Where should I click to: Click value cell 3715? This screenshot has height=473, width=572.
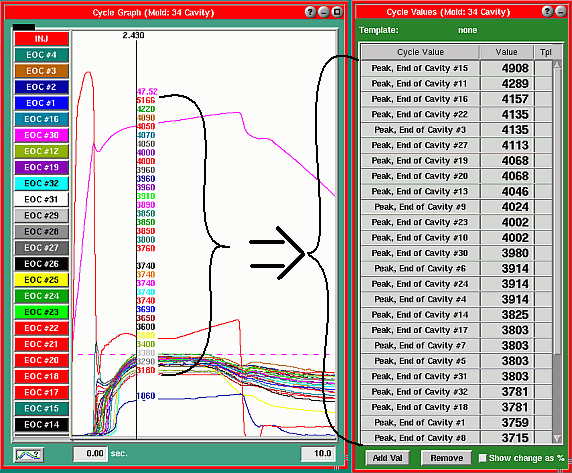coord(507,438)
